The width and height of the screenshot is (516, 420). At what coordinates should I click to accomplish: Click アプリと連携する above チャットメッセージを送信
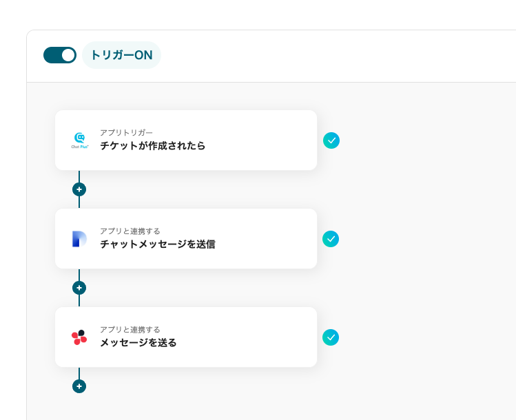(130, 231)
